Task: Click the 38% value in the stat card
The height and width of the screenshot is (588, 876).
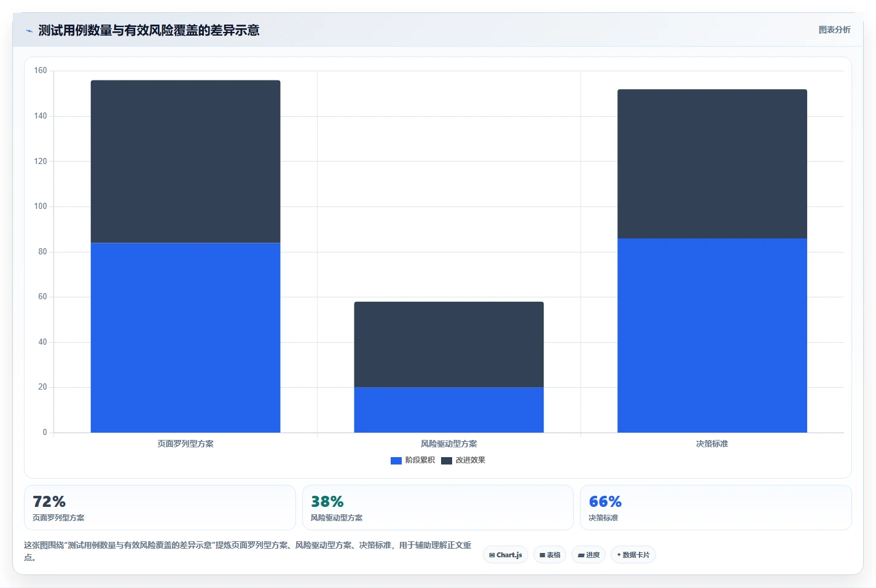Action: [x=327, y=501]
